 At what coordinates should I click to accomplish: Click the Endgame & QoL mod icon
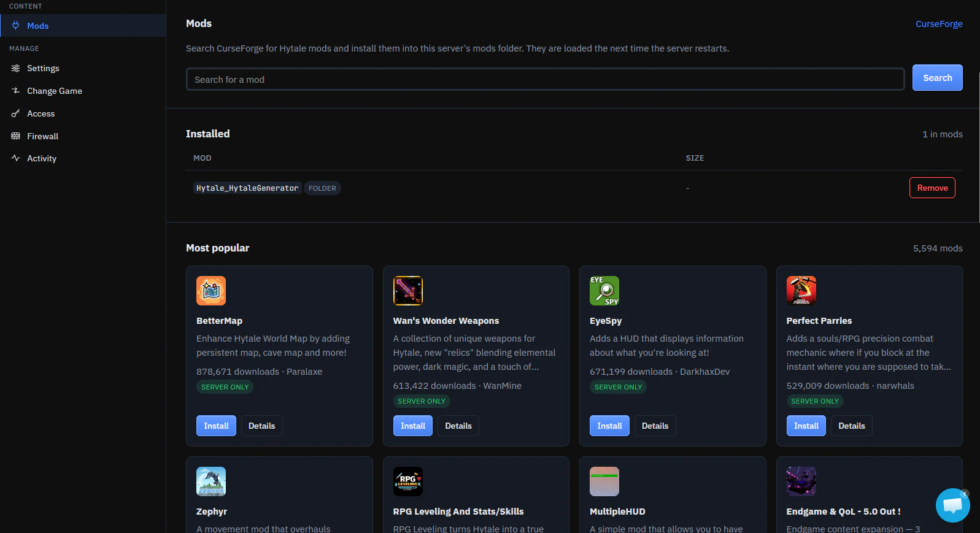pyautogui.click(x=801, y=481)
